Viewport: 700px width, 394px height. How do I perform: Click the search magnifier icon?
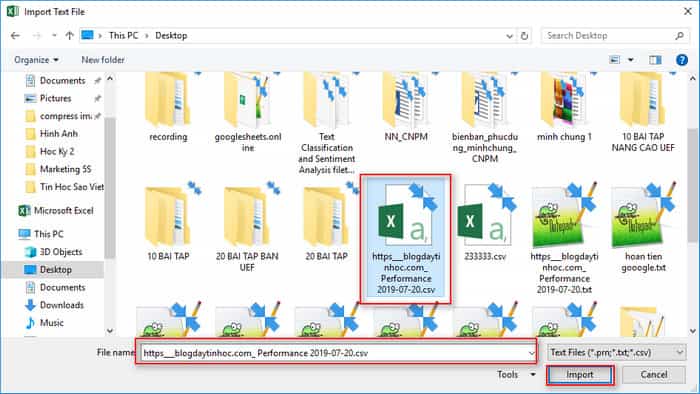pos(679,36)
